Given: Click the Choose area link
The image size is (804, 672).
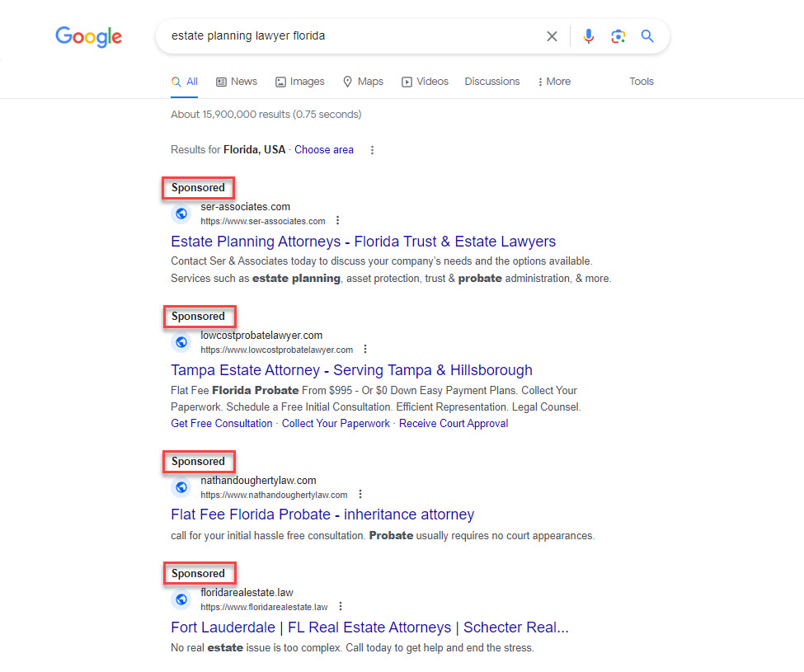Looking at the screenshot, I should tap(324, 150).
